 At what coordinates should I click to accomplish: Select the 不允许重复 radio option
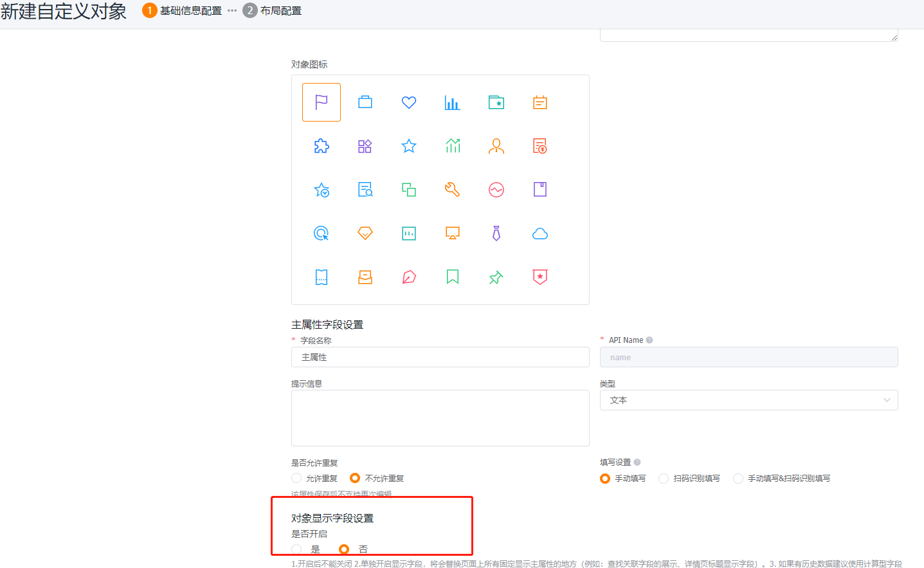[x=355, y=478]
